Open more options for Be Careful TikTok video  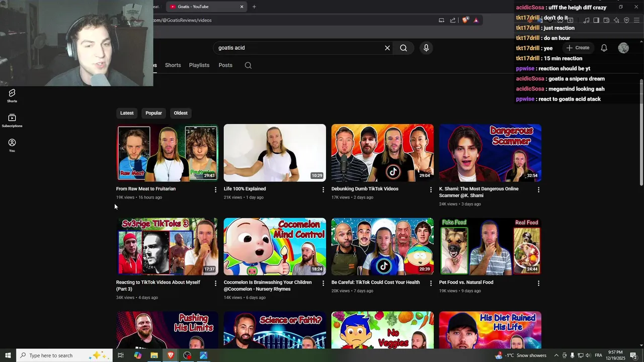(x=431, y=283)
